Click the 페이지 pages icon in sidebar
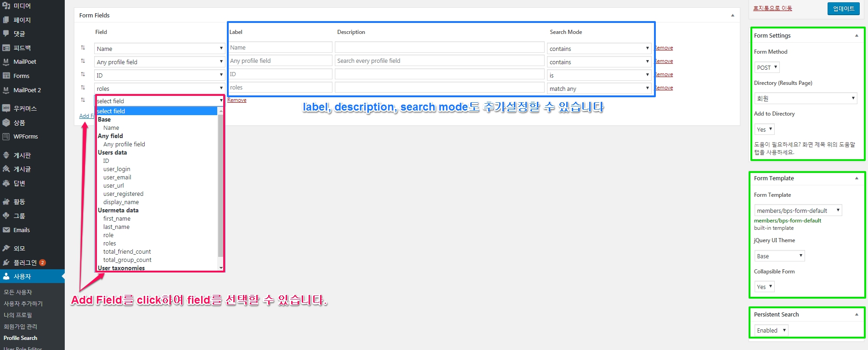 [6, 20]
